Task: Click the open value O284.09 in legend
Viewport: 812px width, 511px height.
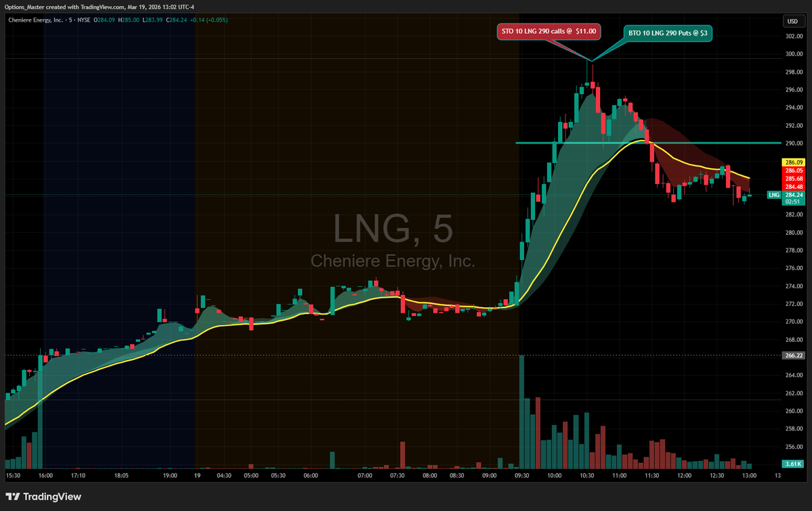Action: tap(104, 20)
